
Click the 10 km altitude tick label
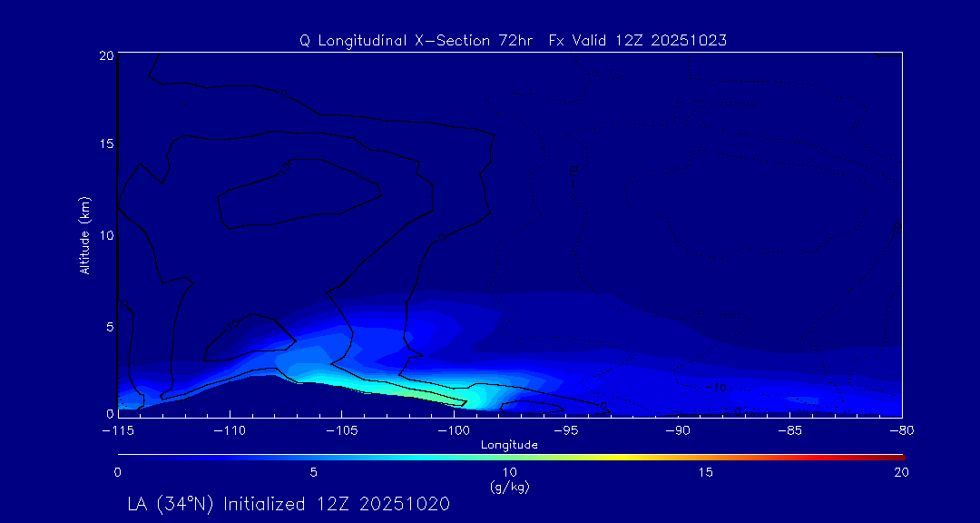[104, 234]
